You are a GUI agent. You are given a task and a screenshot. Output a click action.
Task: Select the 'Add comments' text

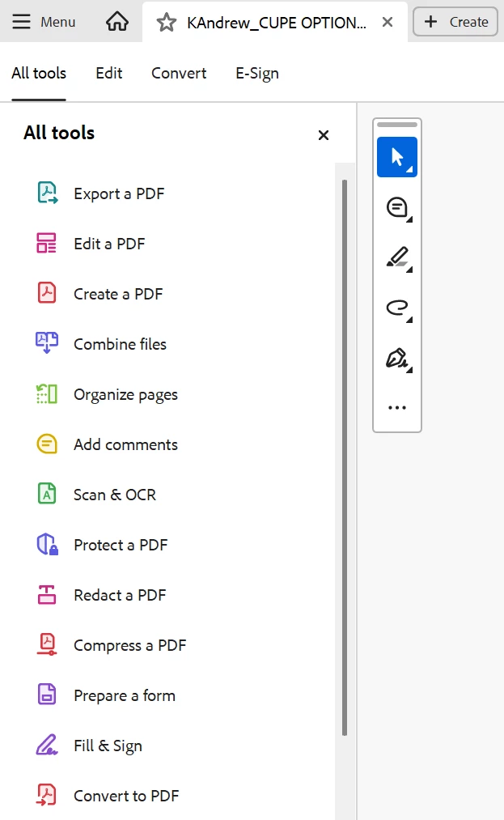click(125, 444)
